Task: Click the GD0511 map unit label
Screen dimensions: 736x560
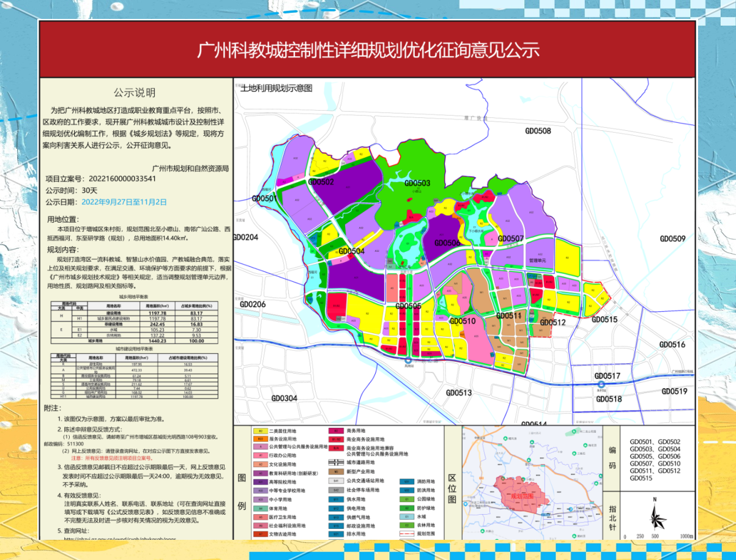Action: point(508,315)
